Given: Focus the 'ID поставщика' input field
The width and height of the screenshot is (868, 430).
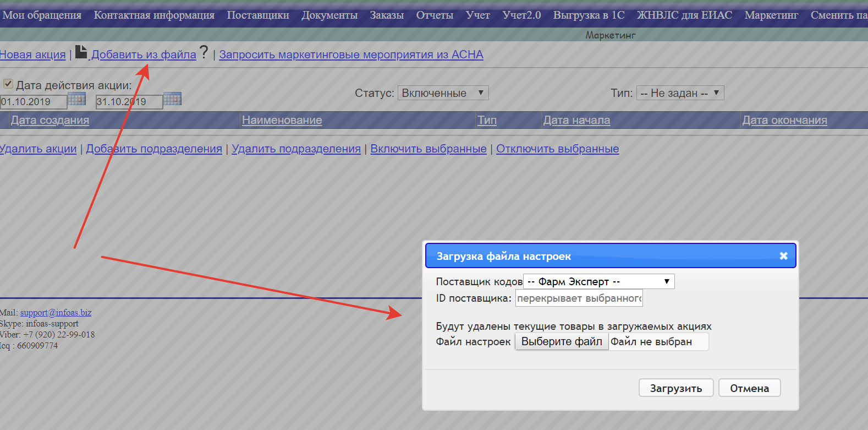Looking at the screenshot, I should [579, 298].
